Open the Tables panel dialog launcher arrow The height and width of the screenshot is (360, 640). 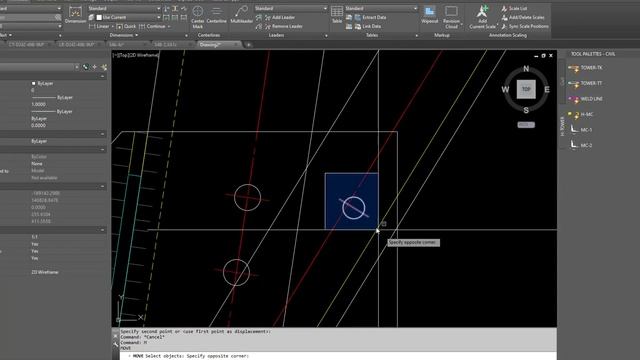pos(416,36)
